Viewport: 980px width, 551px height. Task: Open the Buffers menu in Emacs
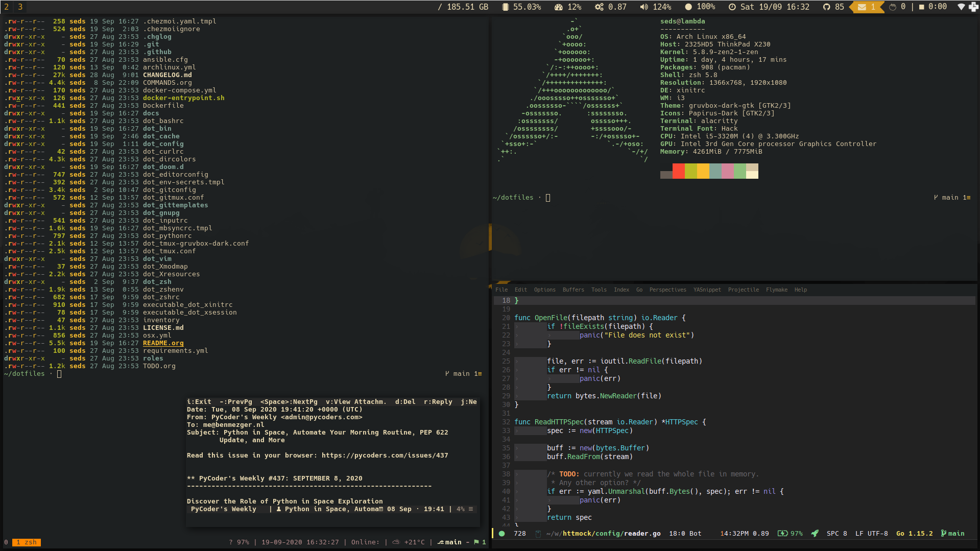573,290
